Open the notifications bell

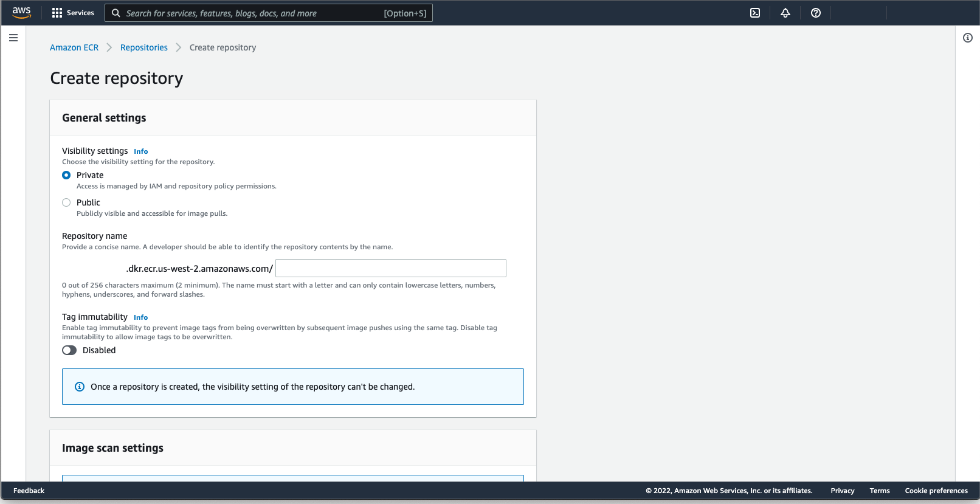pyautogui.click(x=785, y=13)
